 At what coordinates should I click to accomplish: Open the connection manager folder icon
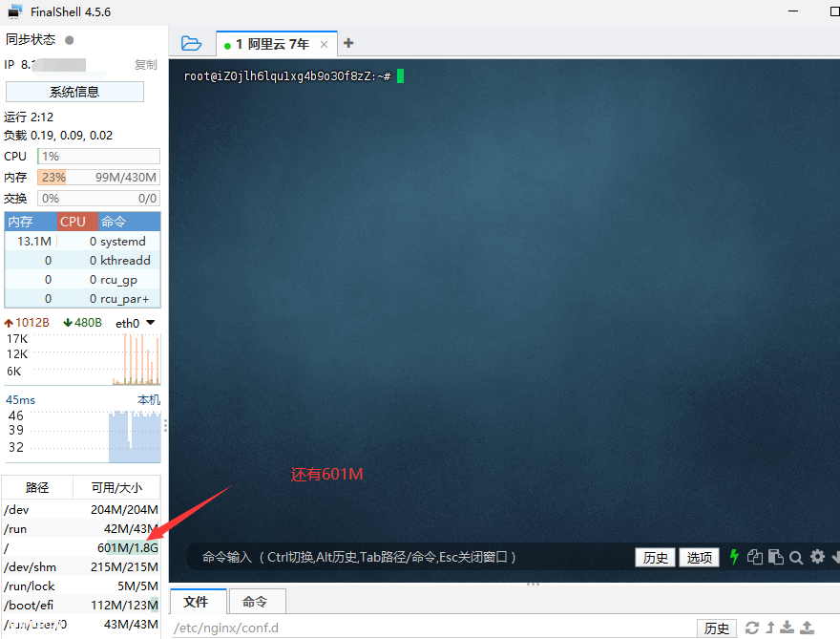191,43
